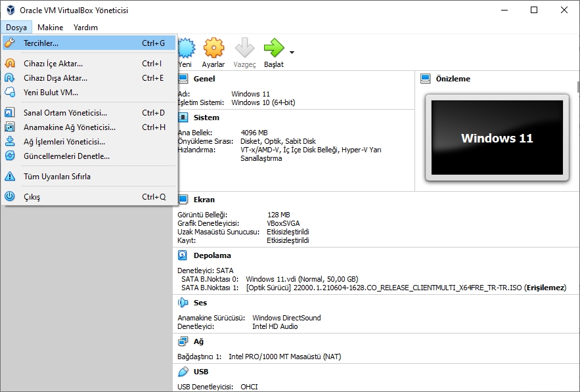Click the Önizleme section monitor icon
Screen dimensions: 580x392
click(426, 78)
